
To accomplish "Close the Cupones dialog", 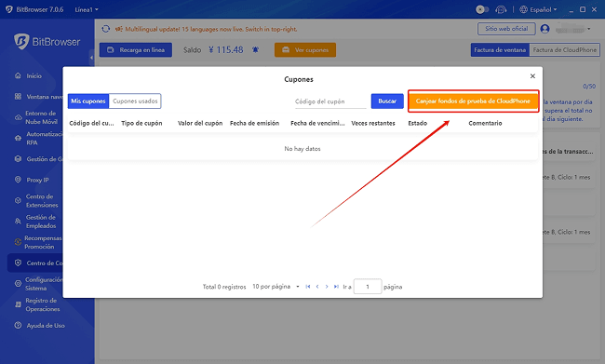I will point(532,76).
